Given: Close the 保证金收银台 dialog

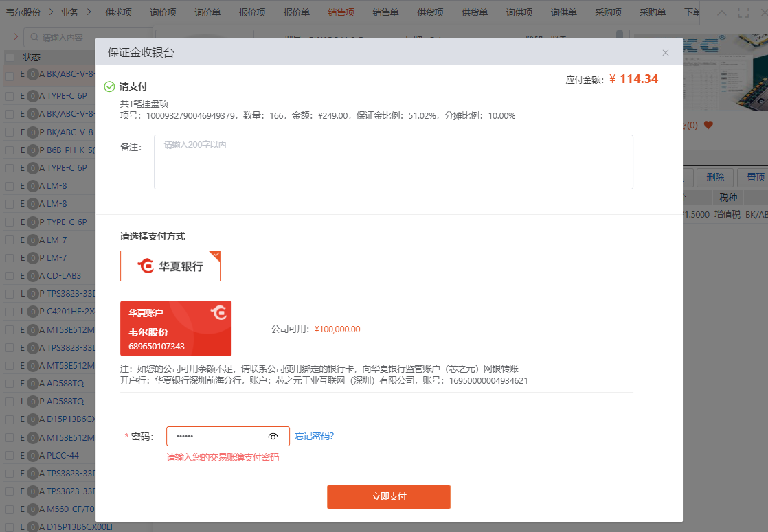Looking at the screenshot, I should pyautogui.click(x=665, y=53).
